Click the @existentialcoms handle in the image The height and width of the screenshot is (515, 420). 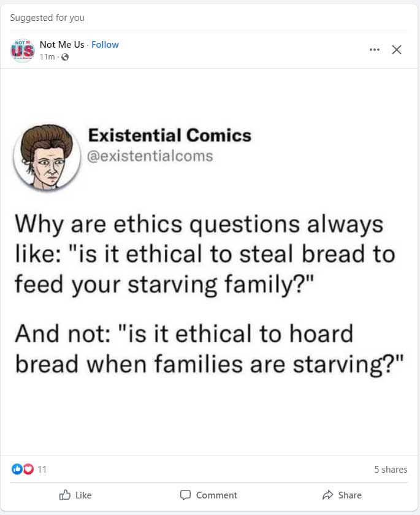(x=150, y=156)
